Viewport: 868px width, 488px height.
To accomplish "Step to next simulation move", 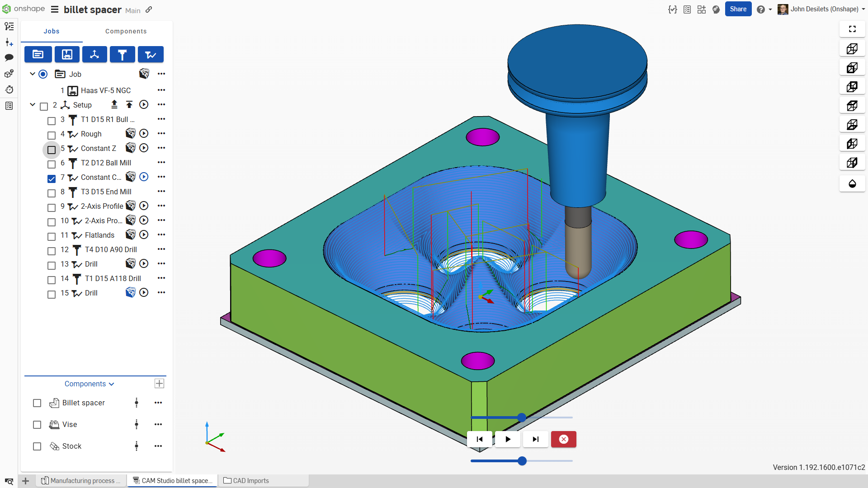I will point(536,439).
